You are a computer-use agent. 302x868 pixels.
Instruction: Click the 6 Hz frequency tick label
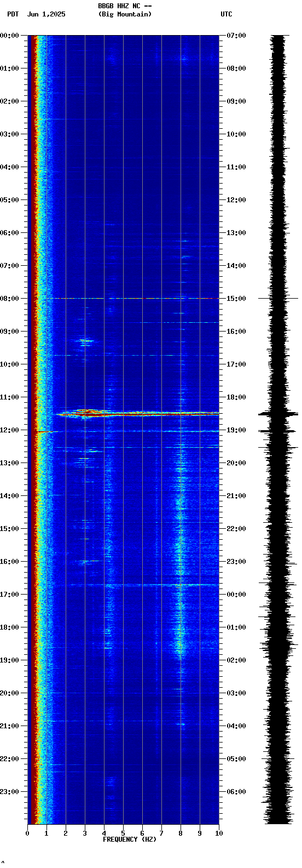point(142,833)
